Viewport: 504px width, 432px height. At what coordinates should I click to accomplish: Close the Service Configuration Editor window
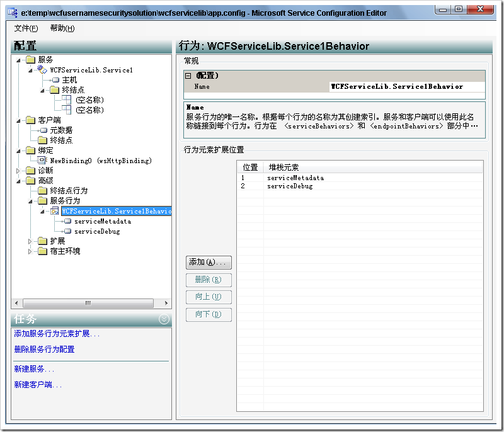tap(480, 9)
